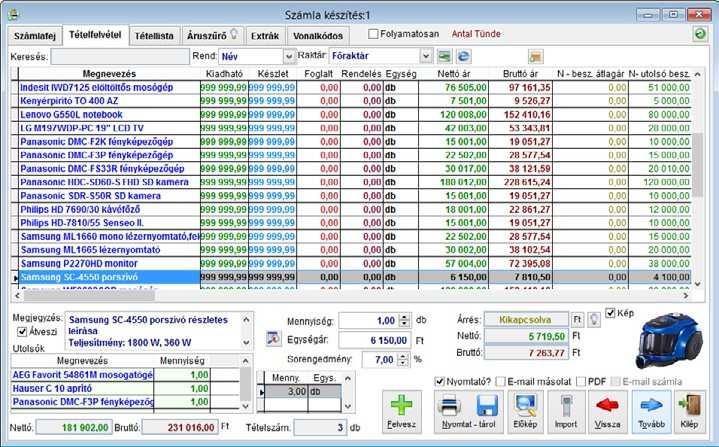Image resolution: width=719 pixels, height=447 pixels.
Task: Open the Rend sort order dropdown
Action: 289,56
